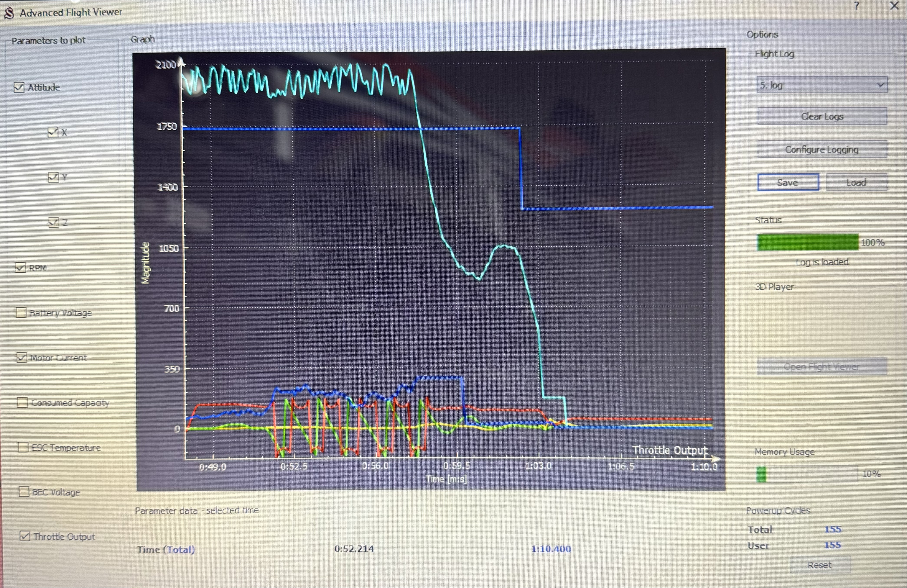Viewport: 907px width, 588px height.
Task: Uncheck Motor Current parameter
Action: click(x=22, y=358)
